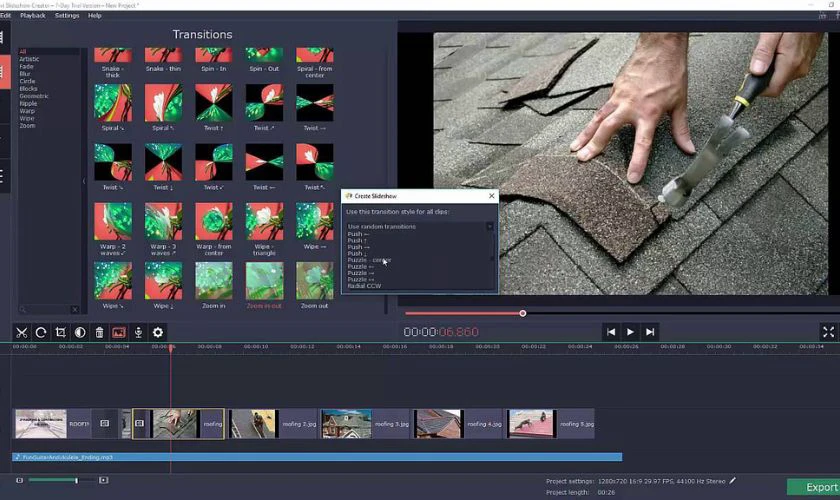This screenshot has width=840, height=500.
Task: Click the Record Audio microphone icon
Action: 138,333
